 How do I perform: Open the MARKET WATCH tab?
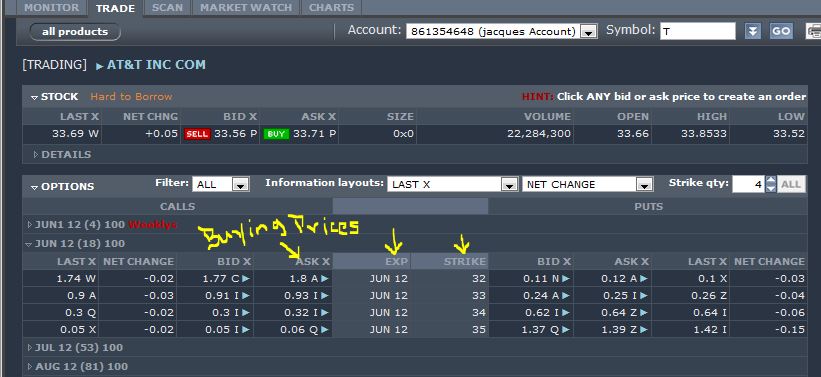pyautogui.click(x=246, y=7)
